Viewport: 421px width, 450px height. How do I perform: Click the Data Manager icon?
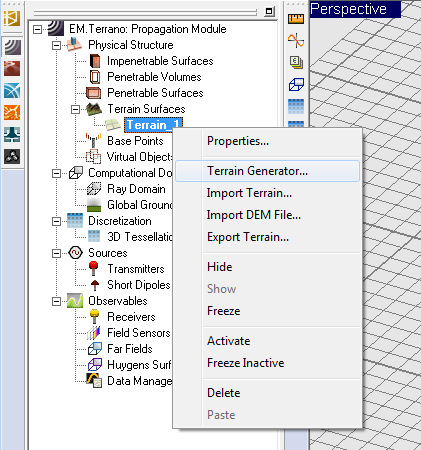coord(94,380)
